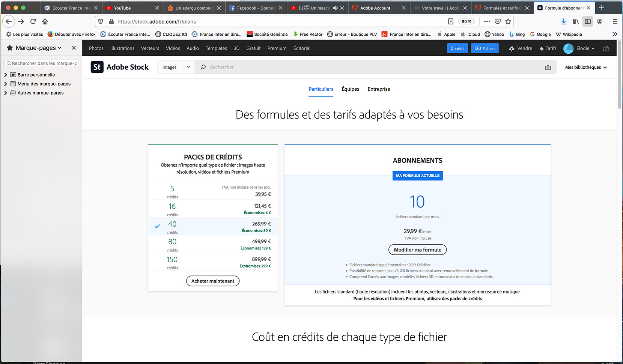The image size is (623, 364).
Task: Click the bookmarks sidebar search field
Action: [42, 63]
